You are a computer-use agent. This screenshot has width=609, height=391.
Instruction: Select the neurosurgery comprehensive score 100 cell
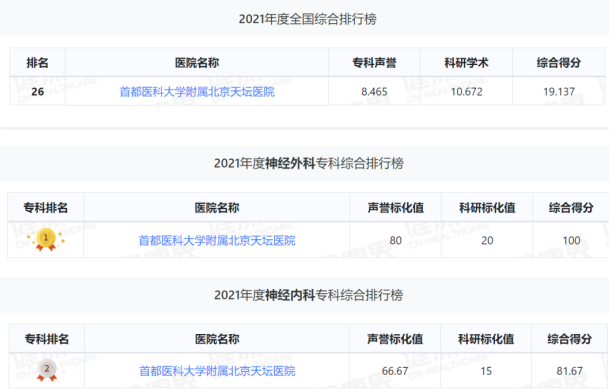[571, 240]
